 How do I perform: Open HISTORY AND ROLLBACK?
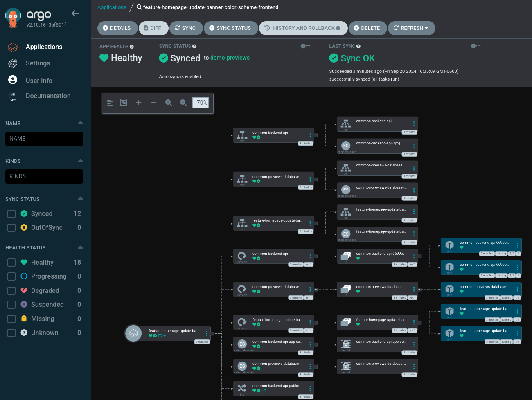click(x=303, y=28)
